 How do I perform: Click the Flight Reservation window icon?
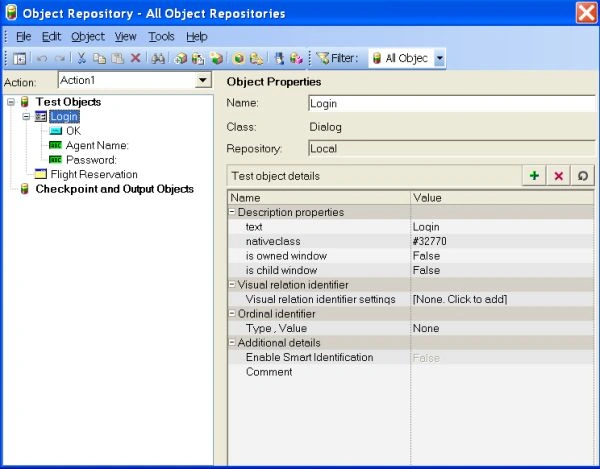coord(41,174)
